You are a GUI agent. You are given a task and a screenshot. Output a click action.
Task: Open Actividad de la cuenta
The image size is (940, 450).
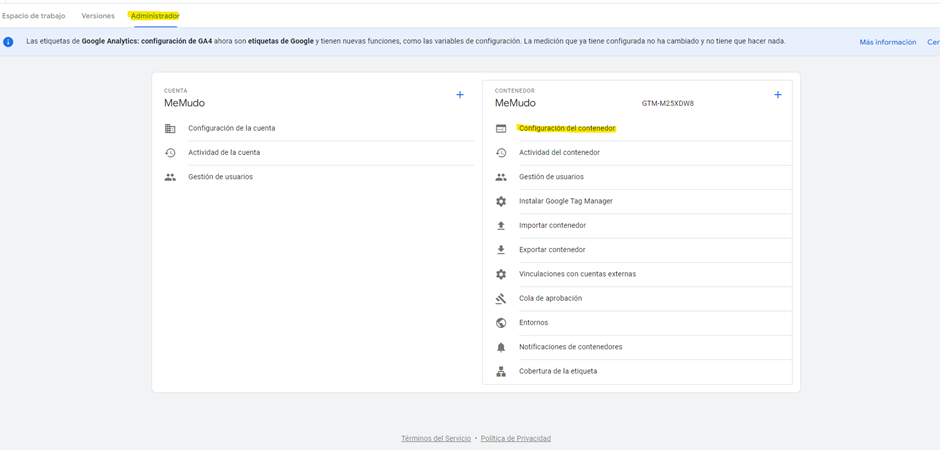click(x=224, y=153)
